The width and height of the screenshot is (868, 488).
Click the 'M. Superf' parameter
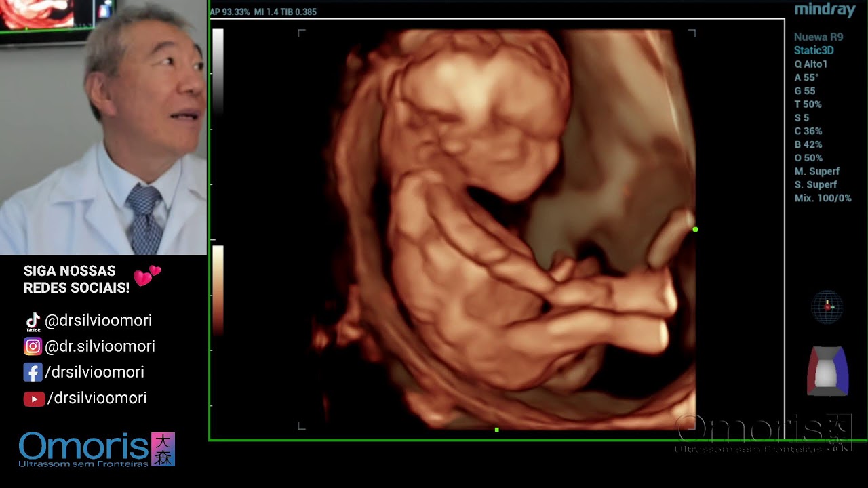(817, 171)
